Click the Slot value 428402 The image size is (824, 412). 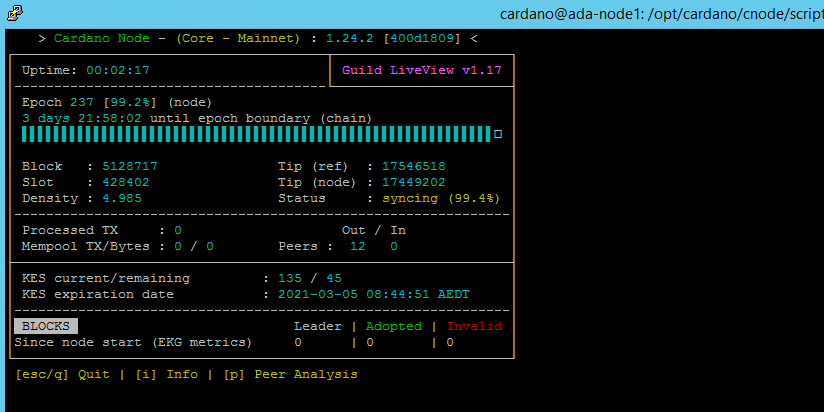click(x=126, y=182)
